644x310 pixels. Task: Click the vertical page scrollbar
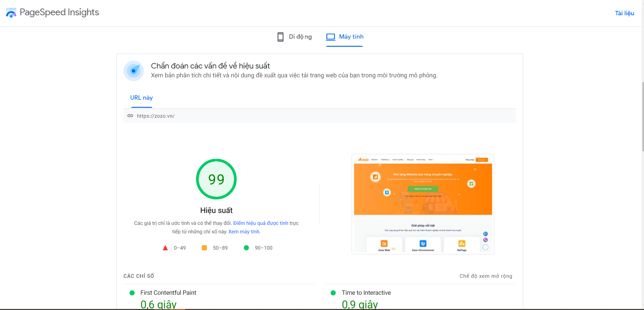pos(643,116)
